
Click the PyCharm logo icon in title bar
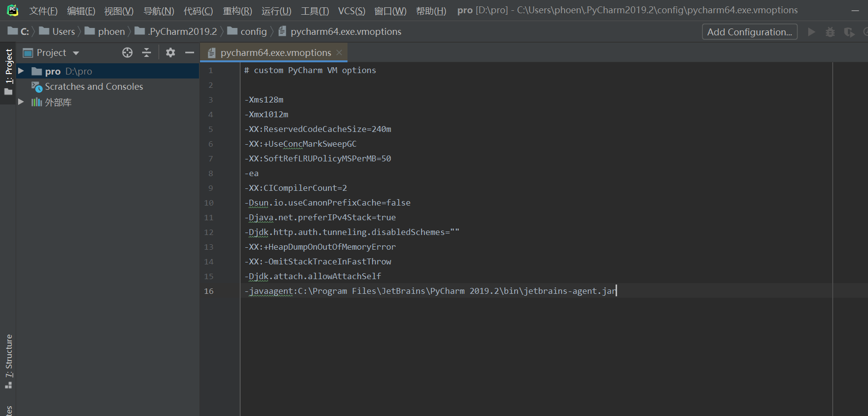coord(13,10)
